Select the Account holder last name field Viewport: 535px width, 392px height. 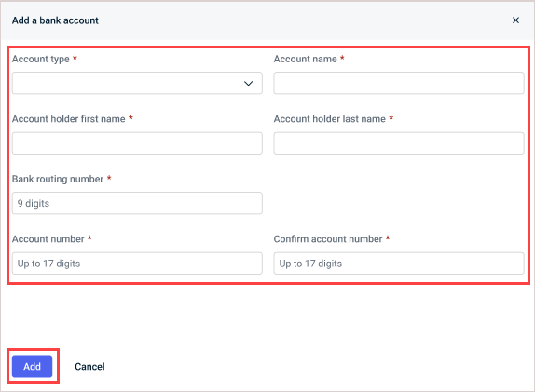point(399,143)
